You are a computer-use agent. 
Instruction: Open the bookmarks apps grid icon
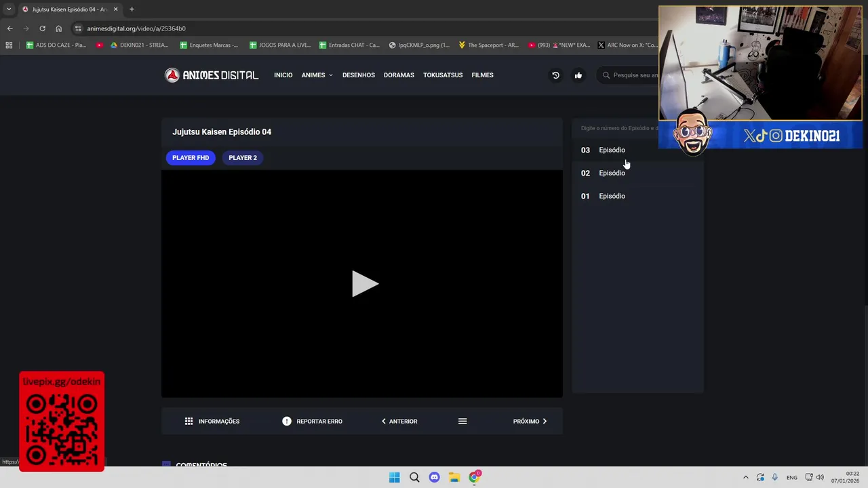pos(9,45)
